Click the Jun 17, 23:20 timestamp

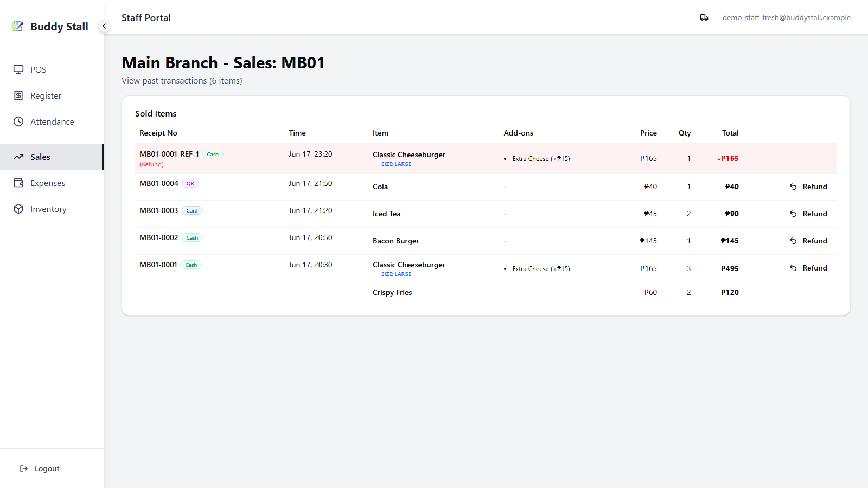[310, 154]
